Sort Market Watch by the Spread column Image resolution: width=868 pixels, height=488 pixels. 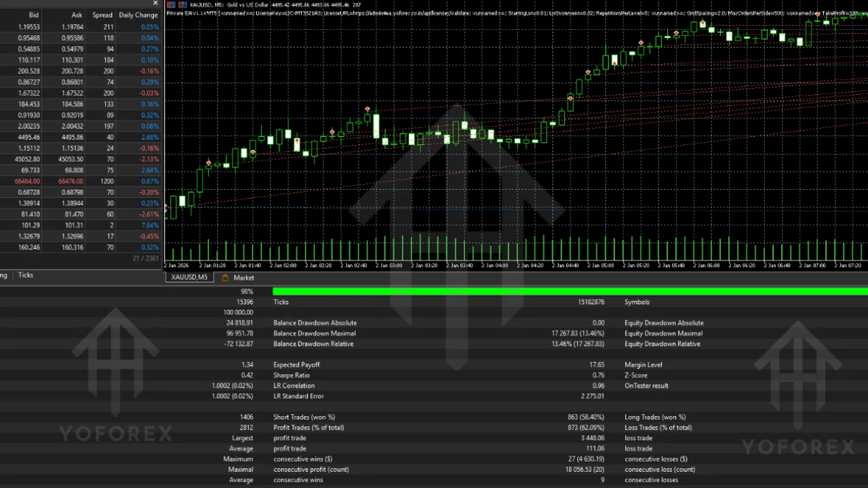point(102,15)
